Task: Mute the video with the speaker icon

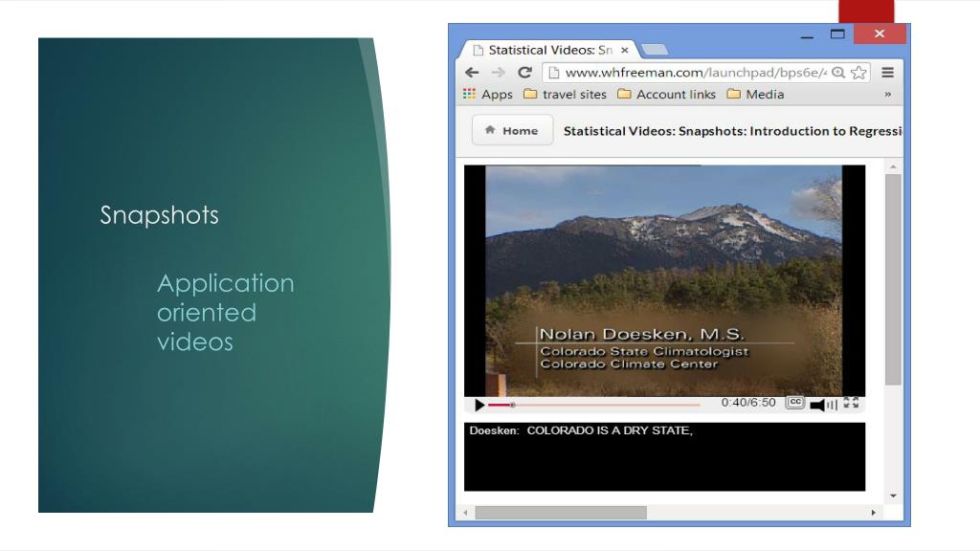Action: pos(817,405)
